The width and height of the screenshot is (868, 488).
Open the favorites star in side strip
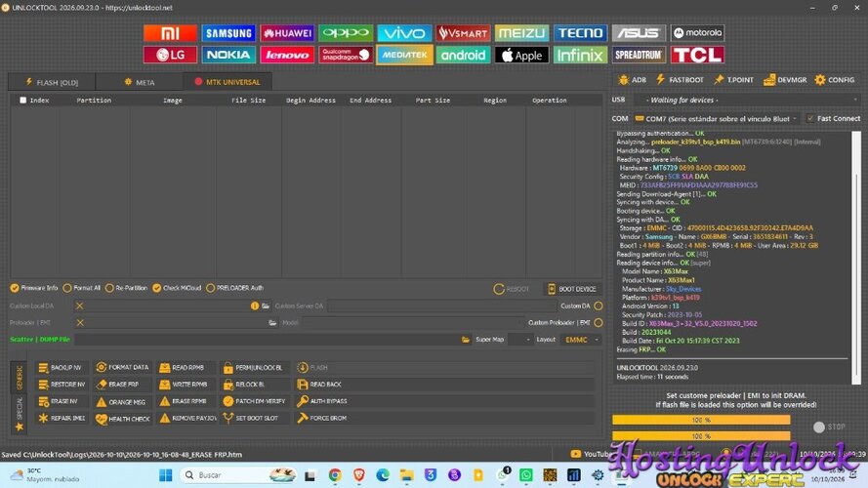pyautogui.click(x=20, y=427)
